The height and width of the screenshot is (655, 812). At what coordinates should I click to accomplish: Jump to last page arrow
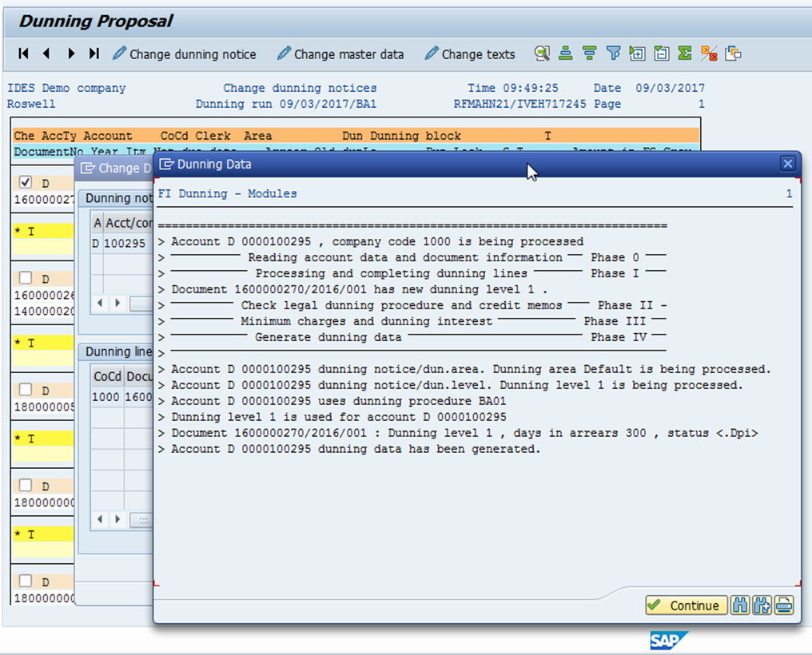pyautogui.click(x=94, y=54)
